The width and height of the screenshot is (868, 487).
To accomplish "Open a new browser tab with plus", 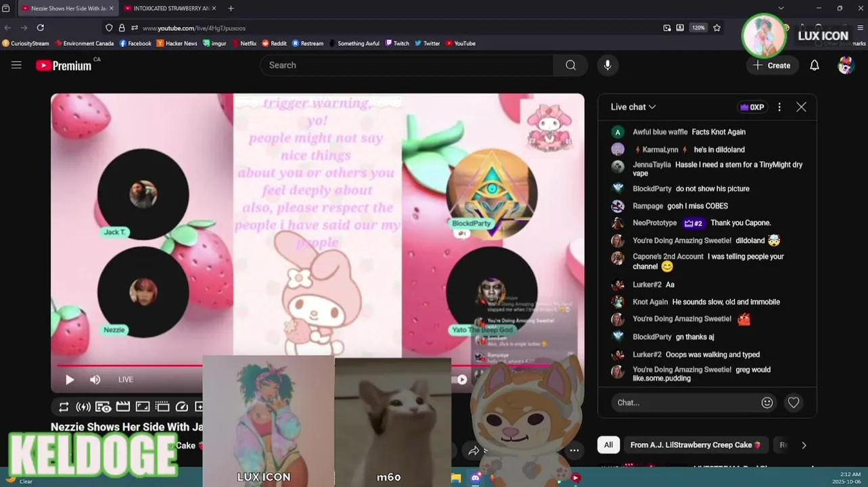I will [231, 8].
